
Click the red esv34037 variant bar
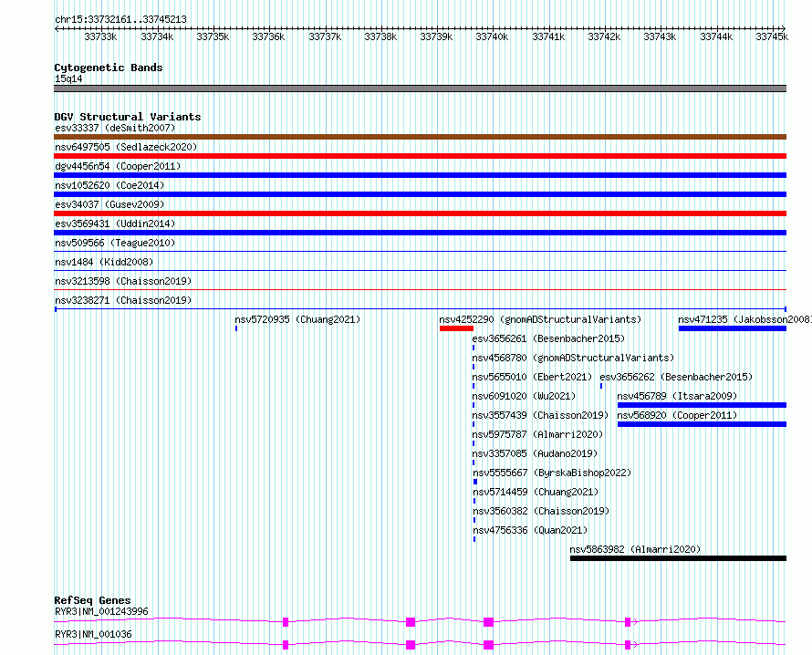(x=420, y=213)
